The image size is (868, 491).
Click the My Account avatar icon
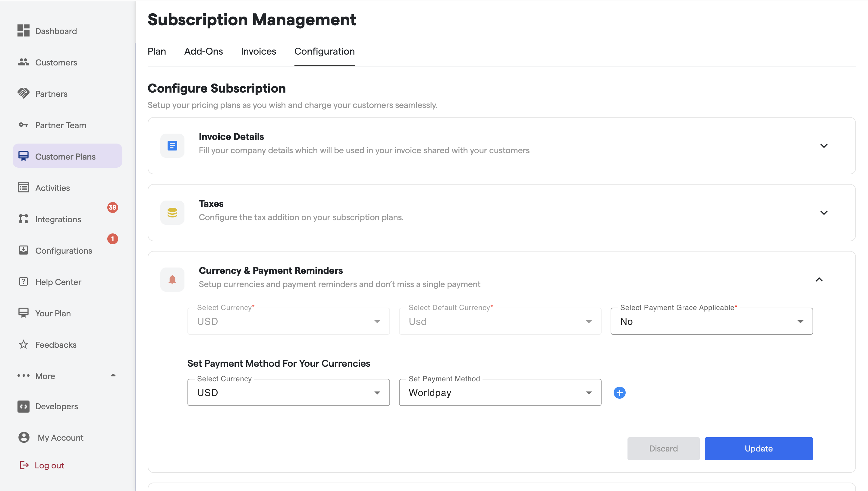click(24, 437)
